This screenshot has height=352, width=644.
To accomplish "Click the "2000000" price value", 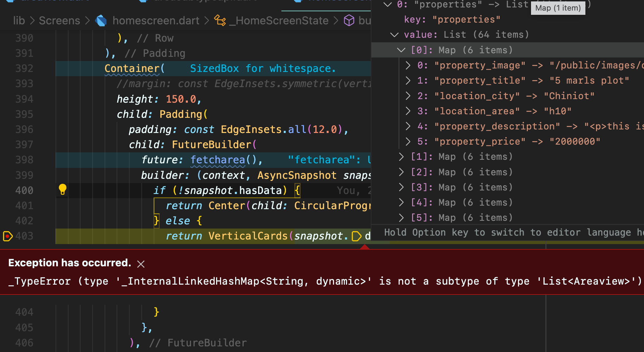I will pyautogui.click(x=575, y=141).
